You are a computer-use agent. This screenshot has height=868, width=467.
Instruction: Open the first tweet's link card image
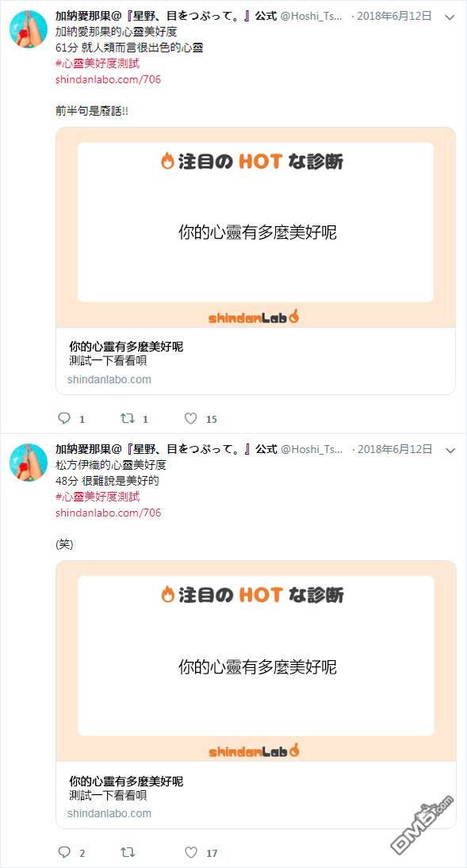255,228
